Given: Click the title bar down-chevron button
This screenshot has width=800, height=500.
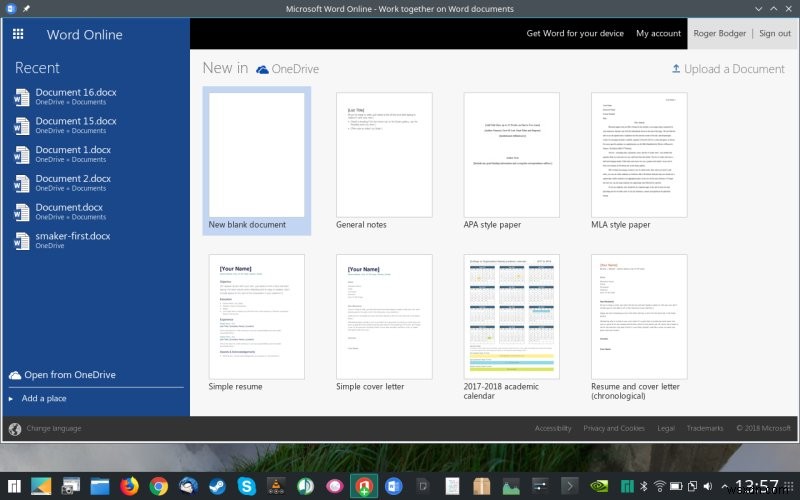Looking at the screenshot, I should coord(759,9).
